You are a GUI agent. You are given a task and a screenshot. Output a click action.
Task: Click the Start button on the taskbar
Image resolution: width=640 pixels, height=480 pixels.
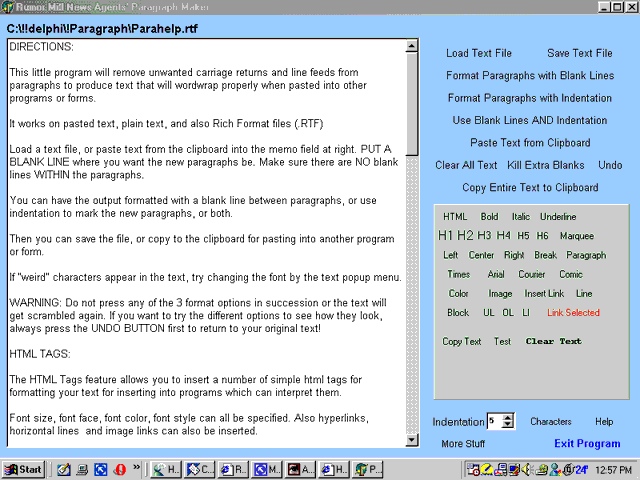coord(23,470)
